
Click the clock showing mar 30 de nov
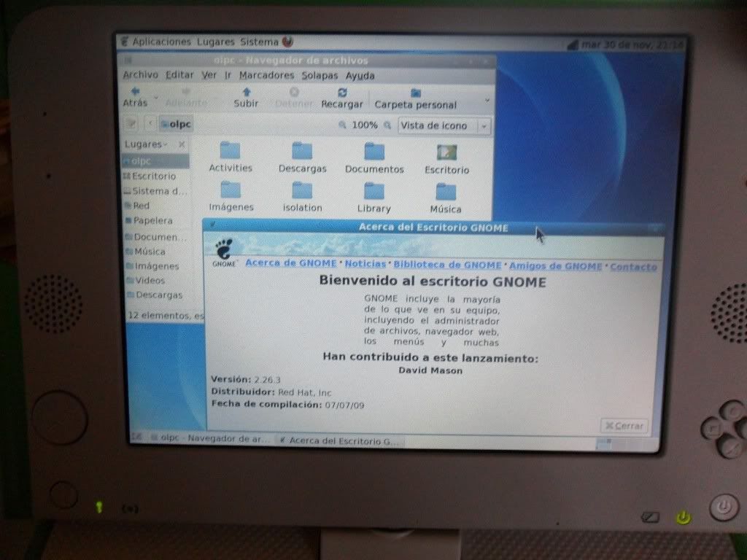click(632, 44)
